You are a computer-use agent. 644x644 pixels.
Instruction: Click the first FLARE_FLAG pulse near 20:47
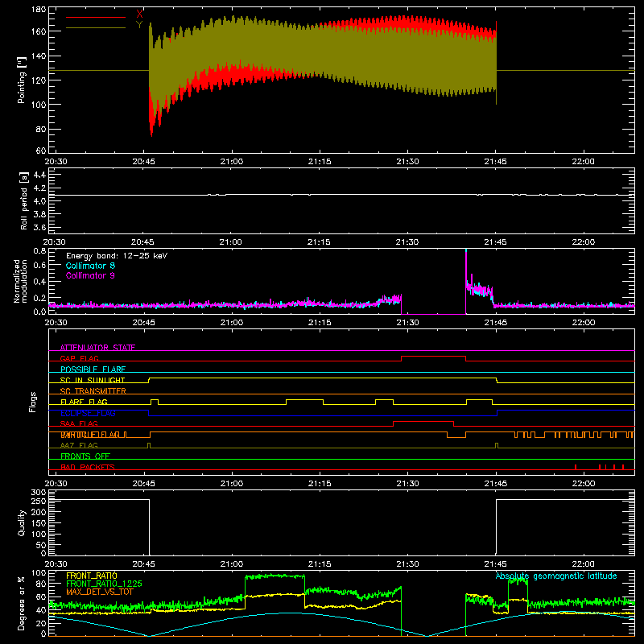(x=155, y=400)
